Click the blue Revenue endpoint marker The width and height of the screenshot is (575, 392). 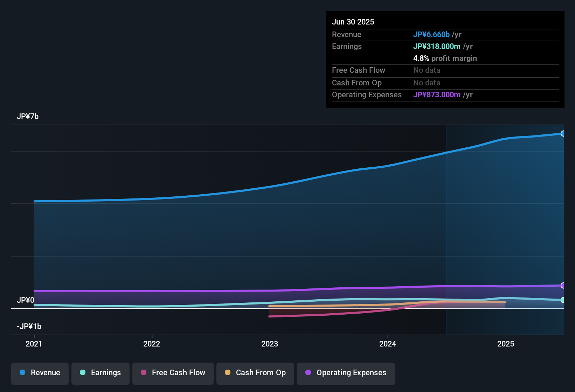coord(563,133)
